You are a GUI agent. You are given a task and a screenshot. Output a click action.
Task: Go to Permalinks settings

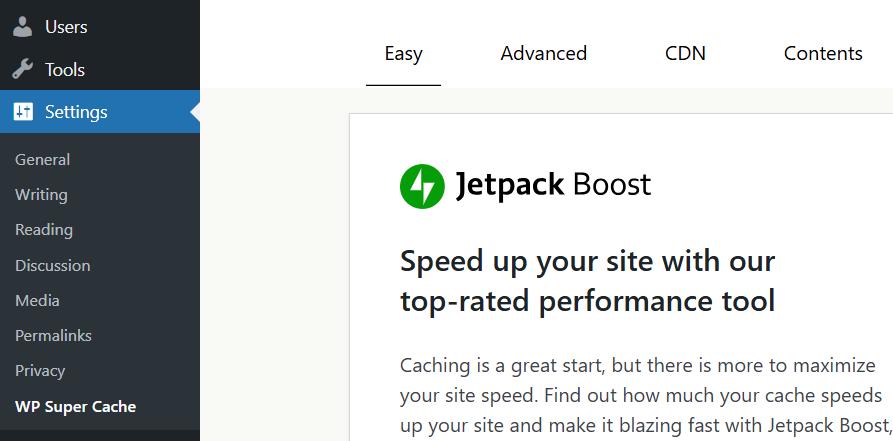tap(53, 336)
